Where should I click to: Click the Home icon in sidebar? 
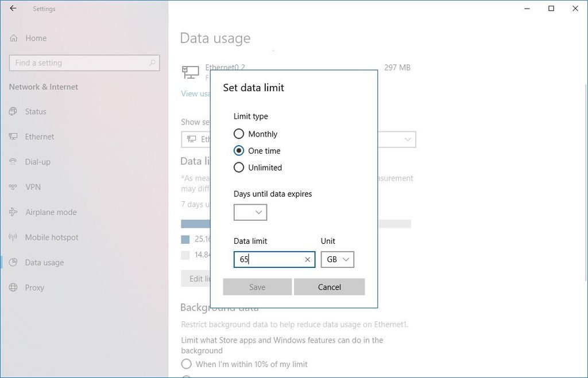[x=13, y=38]
